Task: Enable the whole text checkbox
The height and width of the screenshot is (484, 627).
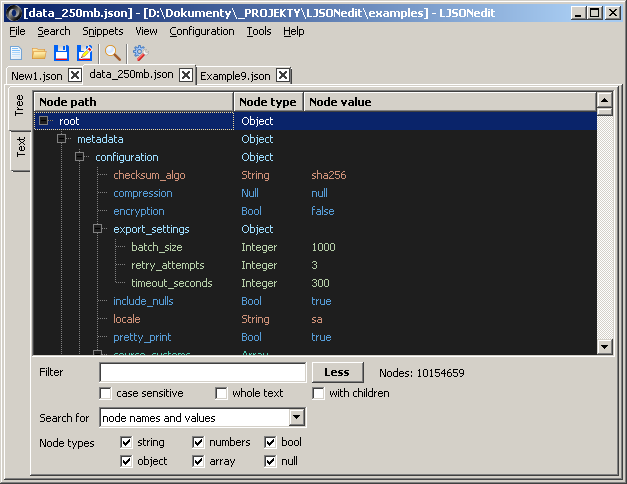Action: click(221, 393)
